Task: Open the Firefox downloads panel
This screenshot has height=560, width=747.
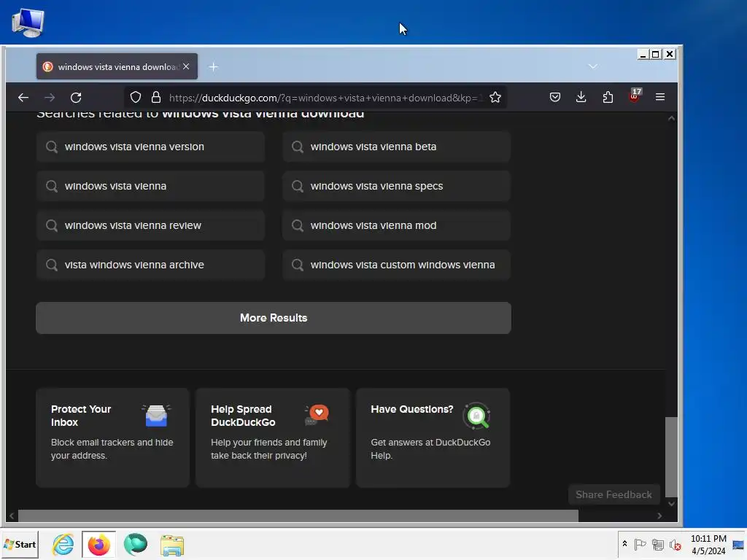Action: tap(581, 98)
